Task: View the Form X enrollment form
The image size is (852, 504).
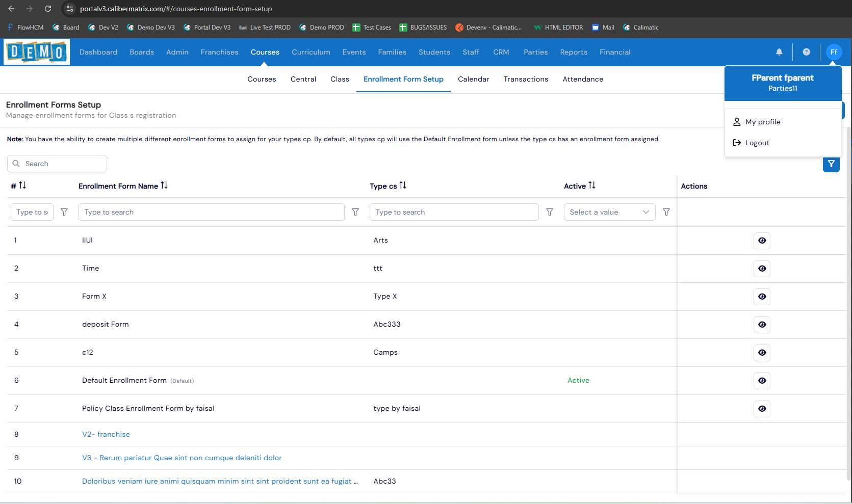Action: [x=762, y=297]
